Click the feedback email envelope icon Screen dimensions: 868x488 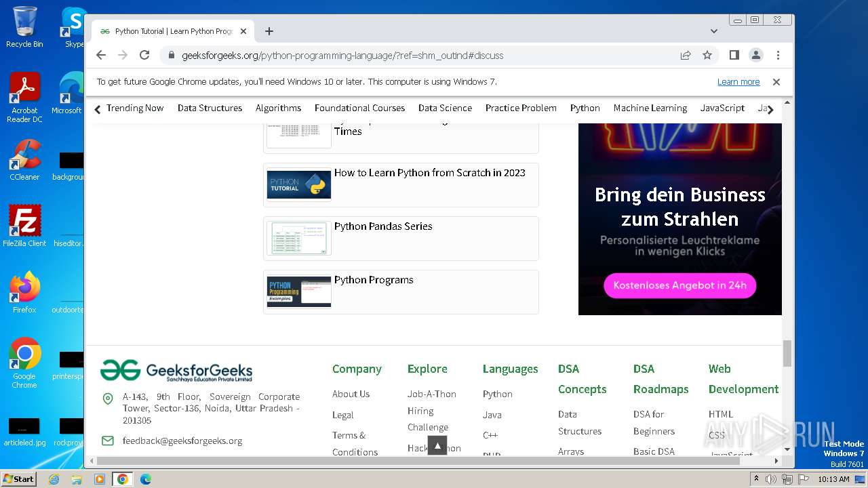tap(107, 441)
